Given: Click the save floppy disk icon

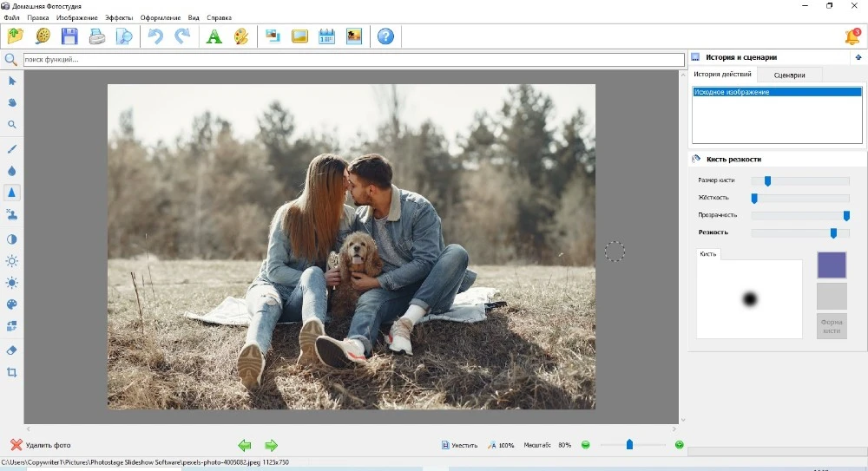Looking at the screenshot, I should [69, 36].
